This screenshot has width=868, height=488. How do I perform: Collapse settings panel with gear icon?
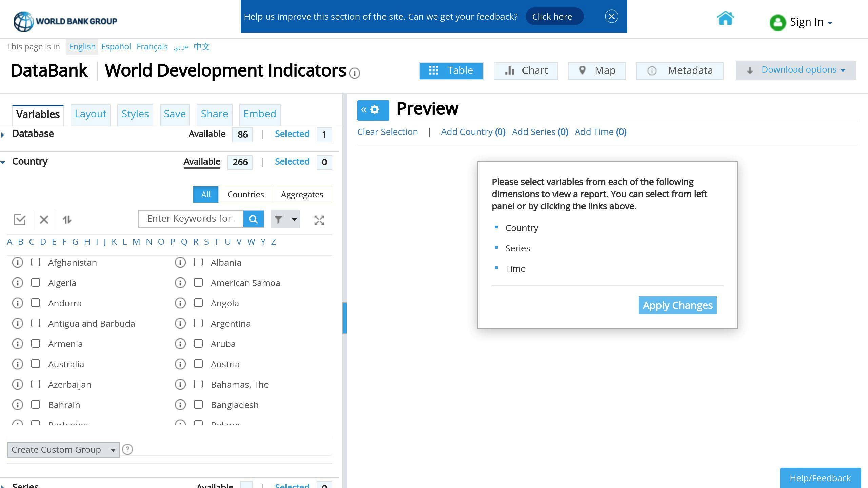(x=373, y=110)
